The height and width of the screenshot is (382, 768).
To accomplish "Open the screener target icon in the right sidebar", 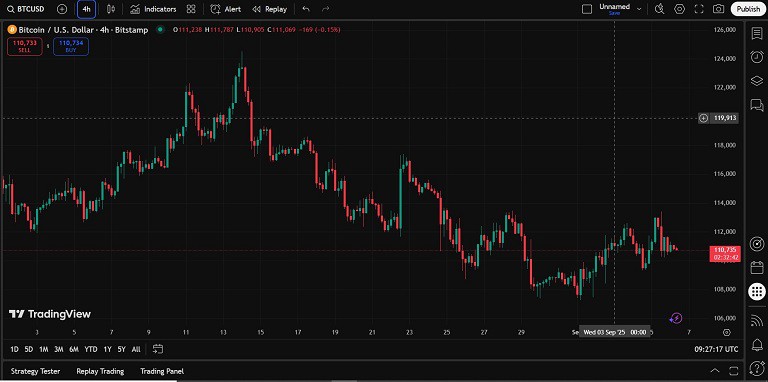I will click(757, 244).
